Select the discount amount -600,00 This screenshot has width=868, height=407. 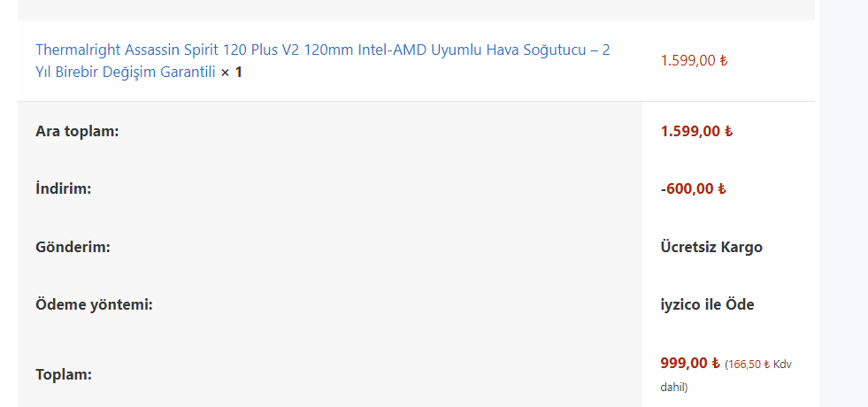point(687,189)
